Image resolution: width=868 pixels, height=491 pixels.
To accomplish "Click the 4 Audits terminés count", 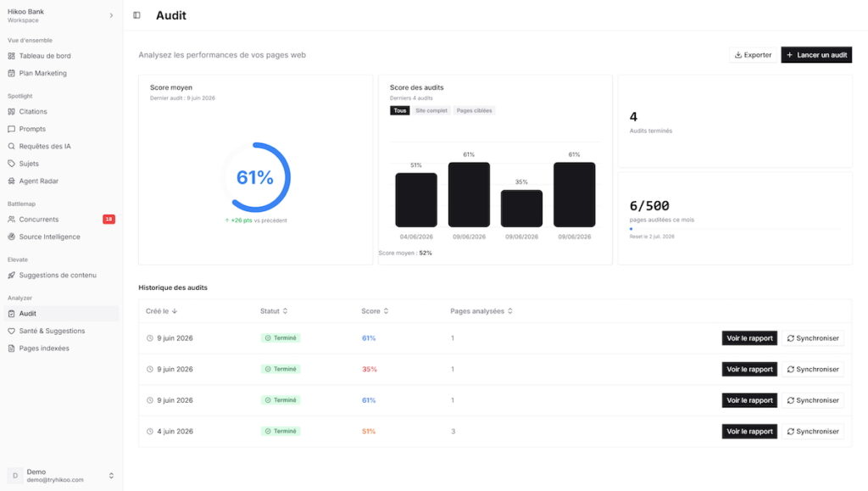I will tap(633, 117).
